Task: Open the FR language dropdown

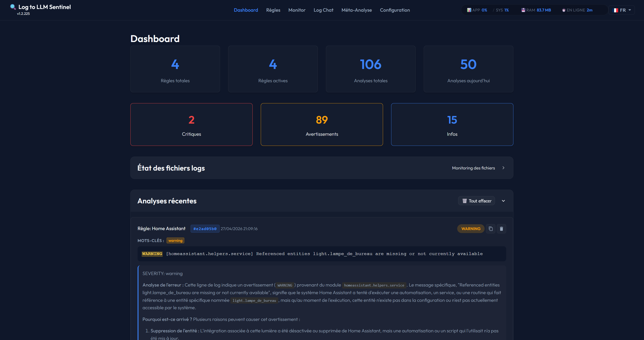Action: [x=622, y=10]
